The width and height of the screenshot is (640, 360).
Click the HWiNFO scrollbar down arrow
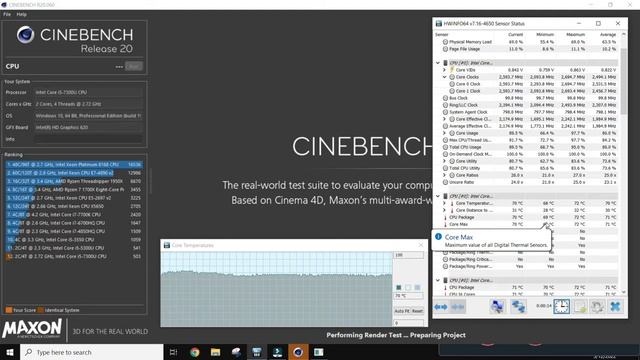[x=623, y=292]
